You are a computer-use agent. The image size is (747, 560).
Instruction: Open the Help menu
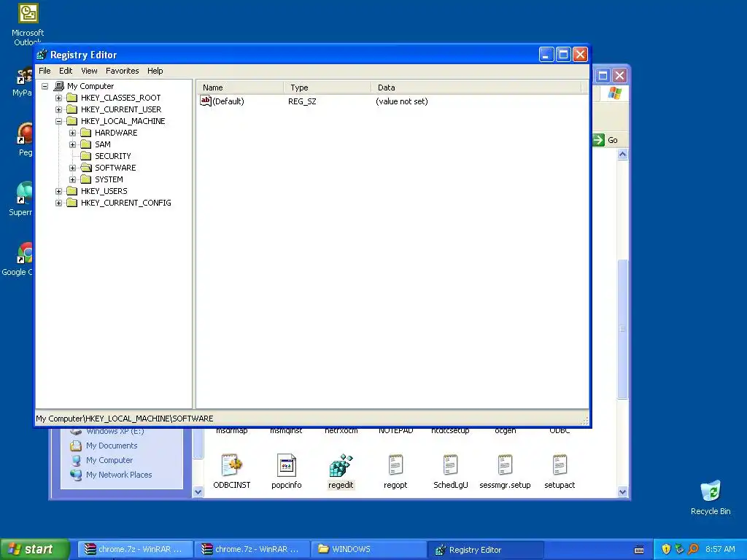[x=155, y=71]
